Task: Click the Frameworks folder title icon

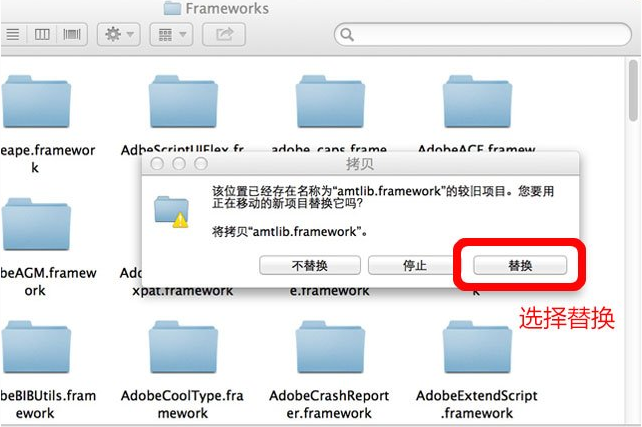Action: [x=172, y=8]
